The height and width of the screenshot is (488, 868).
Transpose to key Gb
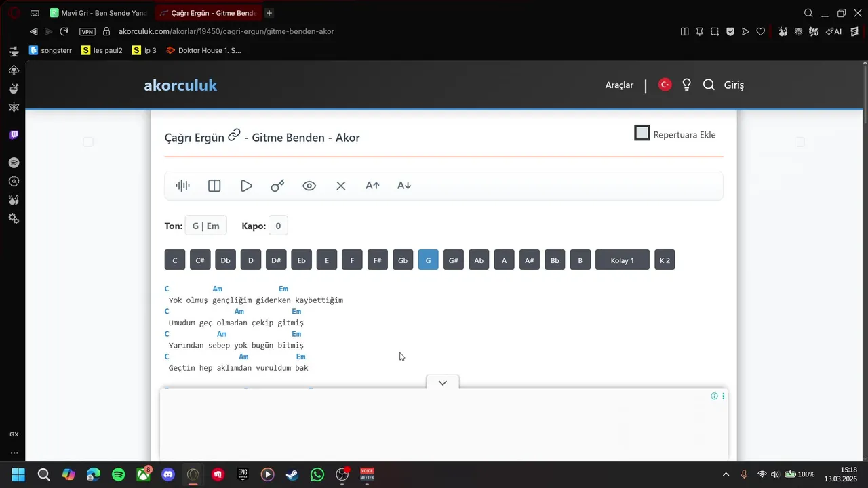click(x=403, y=260)
